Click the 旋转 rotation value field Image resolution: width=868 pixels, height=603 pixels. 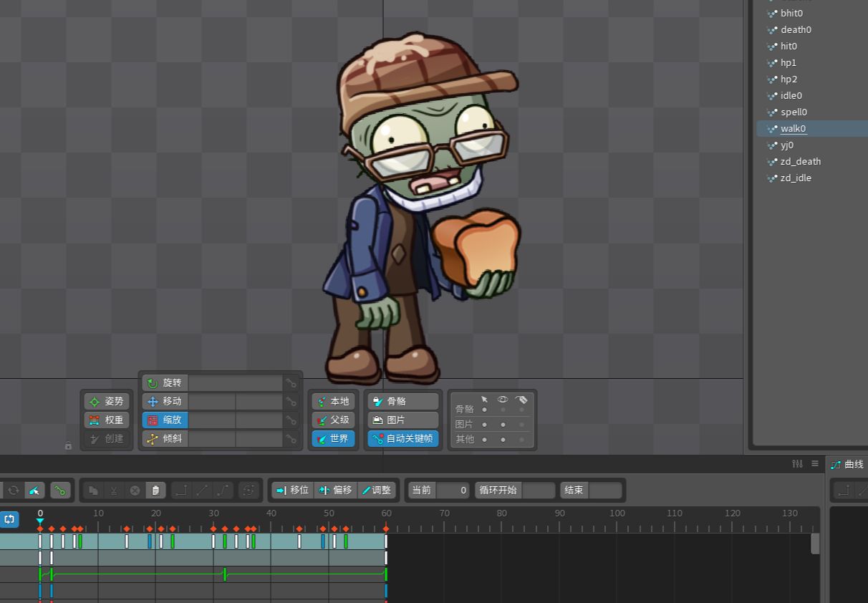point(236,383)
